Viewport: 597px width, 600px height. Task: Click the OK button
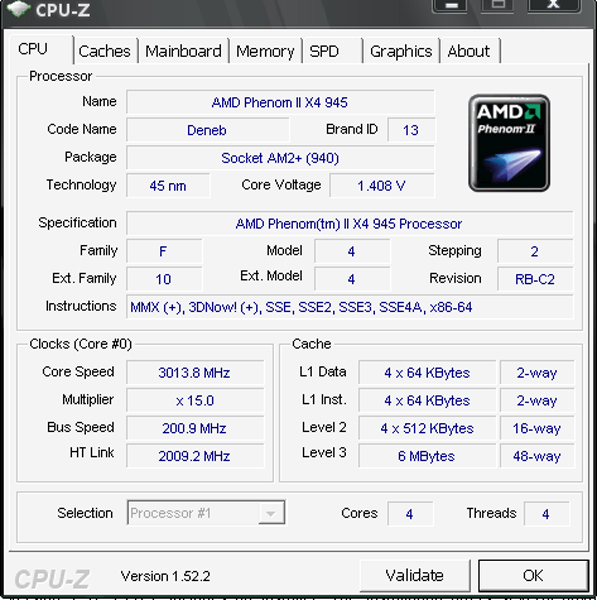(533, 576)
